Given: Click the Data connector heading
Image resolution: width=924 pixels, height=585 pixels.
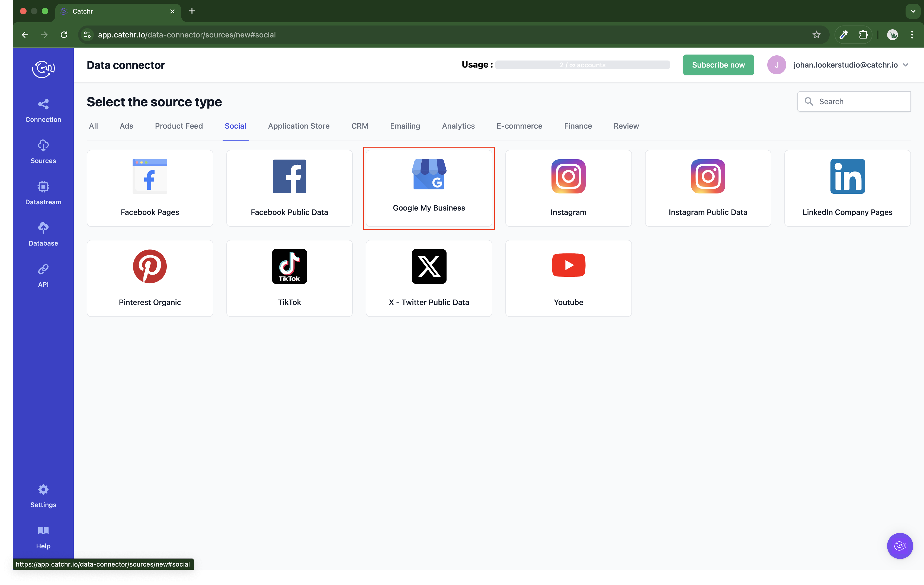Looking at the screenshot, I should click(126, 65).
